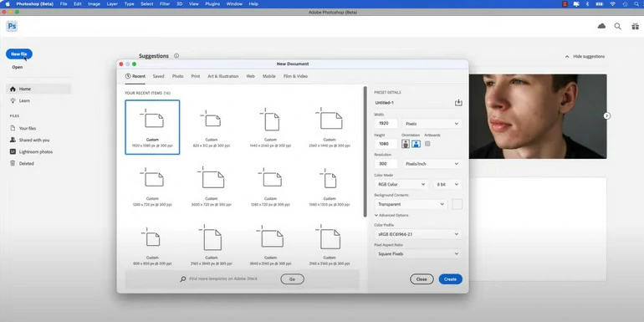The image size is (644, 322).
Task: Switch to the Photo tab
Action: click(178, 76)
